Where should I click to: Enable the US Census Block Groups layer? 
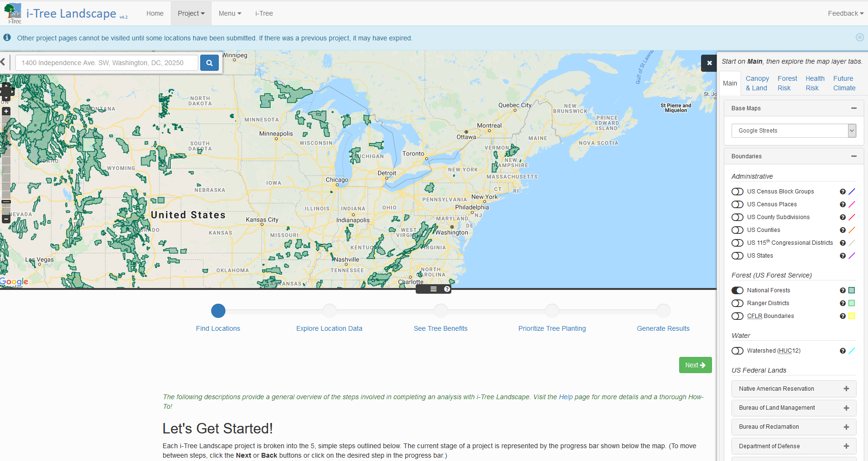(x=737, y=192)
